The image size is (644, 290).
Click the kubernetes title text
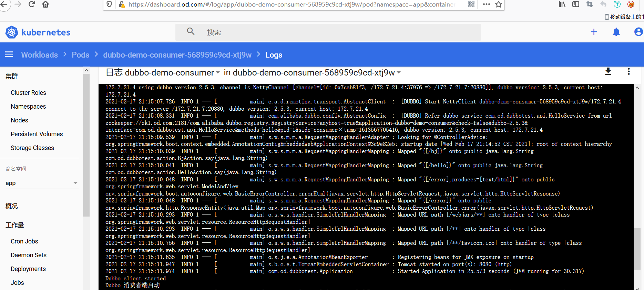(x=46, y=32)
